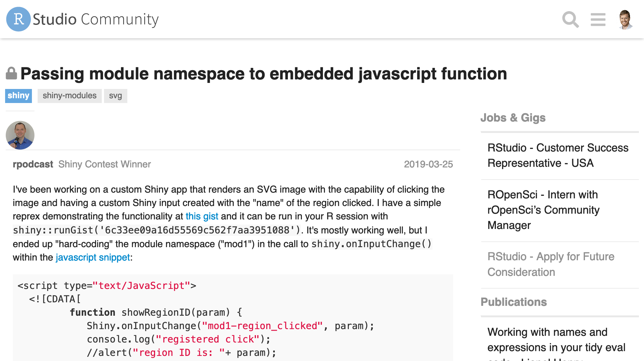Open the 'javascript snippet' link
The image size is (644, 361).
(x=93, y=257)
